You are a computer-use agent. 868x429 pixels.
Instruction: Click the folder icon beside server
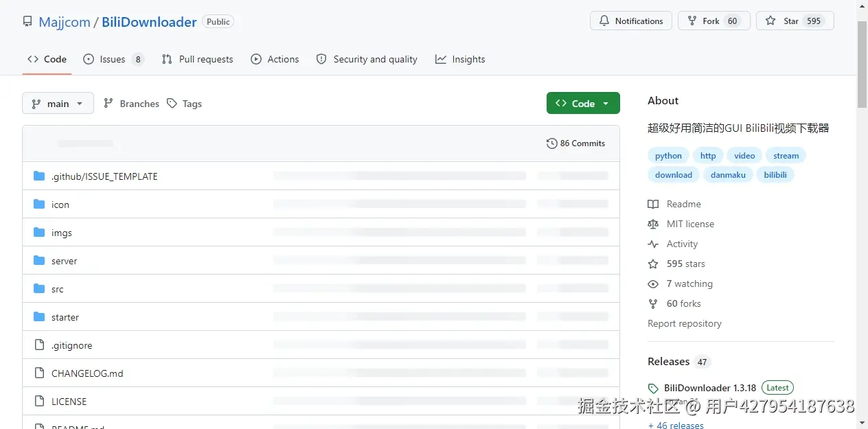click(39, 260)
